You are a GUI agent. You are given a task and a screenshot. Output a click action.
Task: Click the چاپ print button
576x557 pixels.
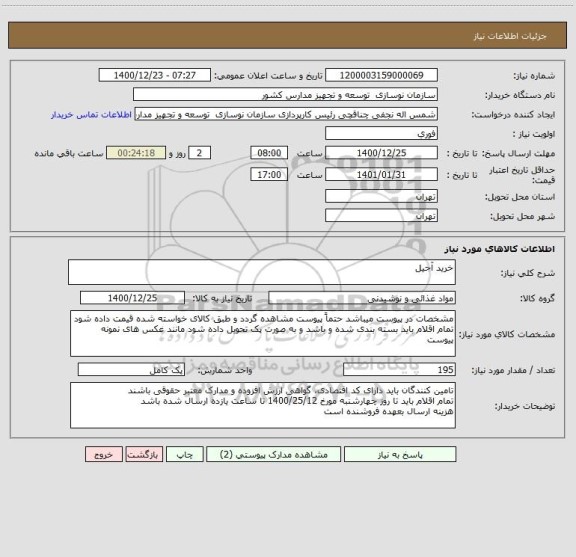click(x=184, y=454)
